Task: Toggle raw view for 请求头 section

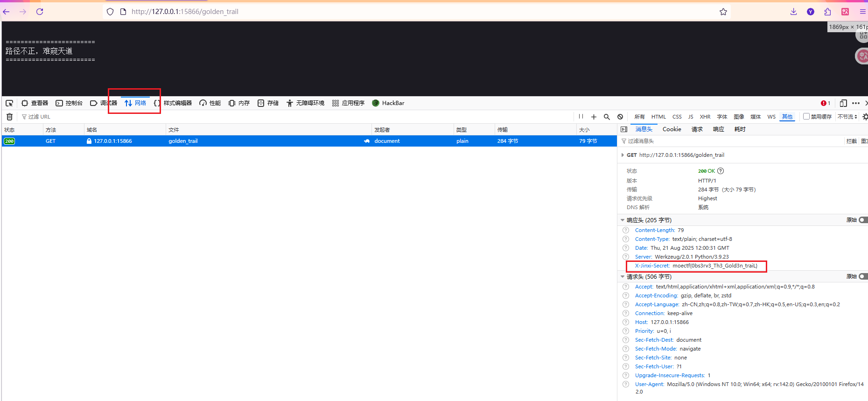Action: pyautogui.click(x=862, y=276)
